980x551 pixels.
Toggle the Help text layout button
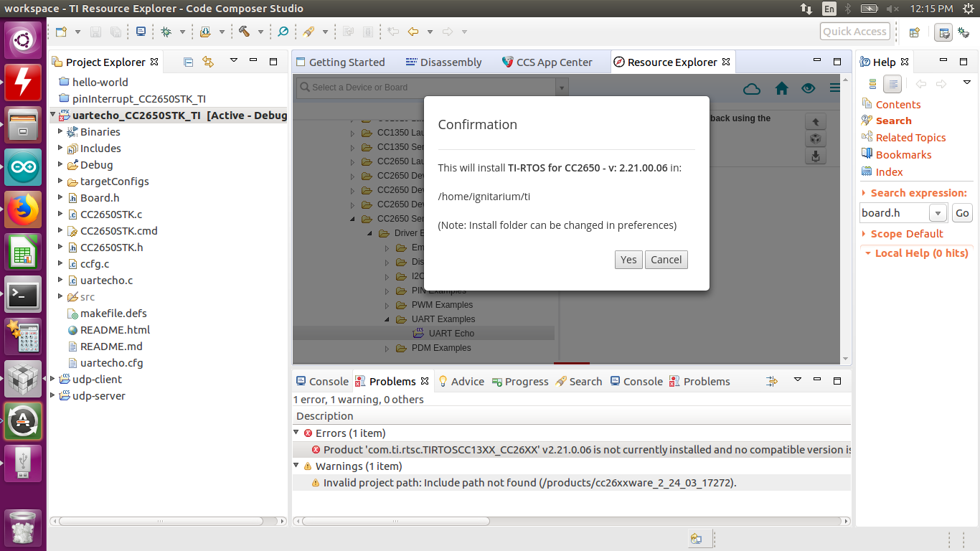click(892, 84)
